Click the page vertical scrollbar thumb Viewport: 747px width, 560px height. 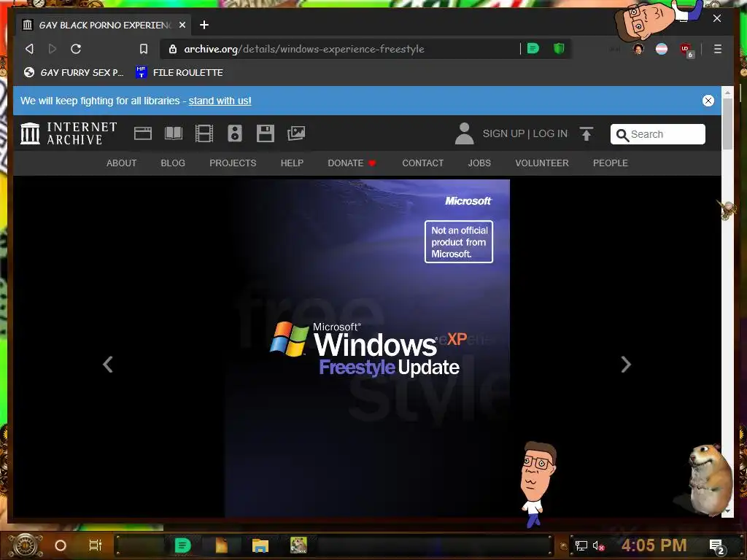tap(727, 124)
